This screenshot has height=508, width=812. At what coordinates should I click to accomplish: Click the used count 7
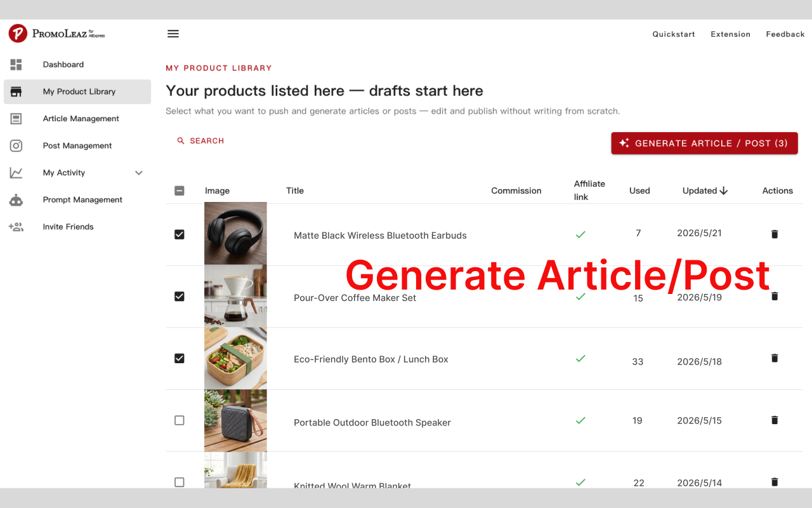point(638,233)
